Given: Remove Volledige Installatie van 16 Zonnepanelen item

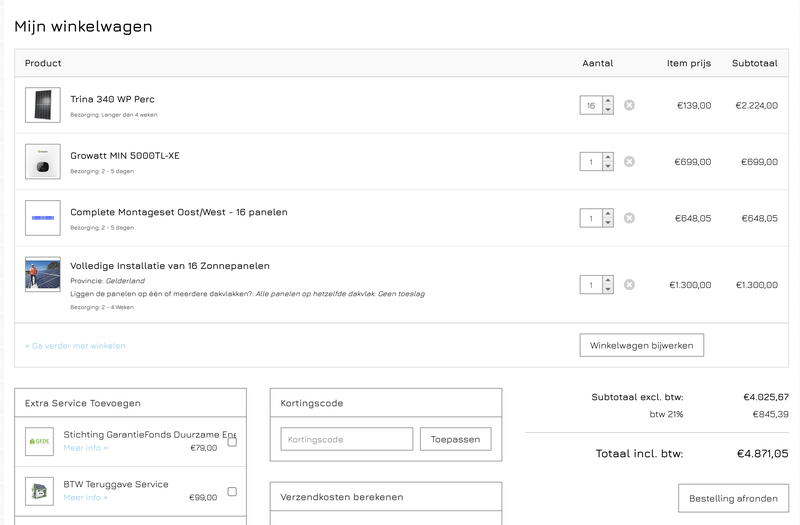Looking at the screenshot, I should pos(630,285).
